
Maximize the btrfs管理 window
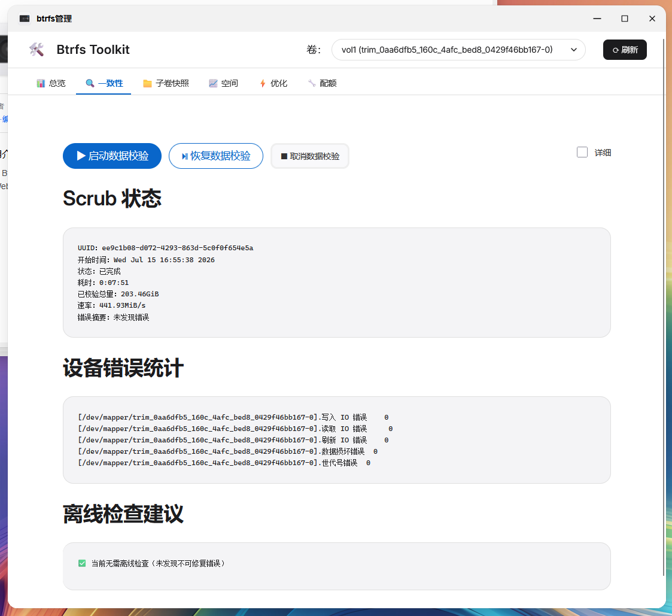coord(625,19)
